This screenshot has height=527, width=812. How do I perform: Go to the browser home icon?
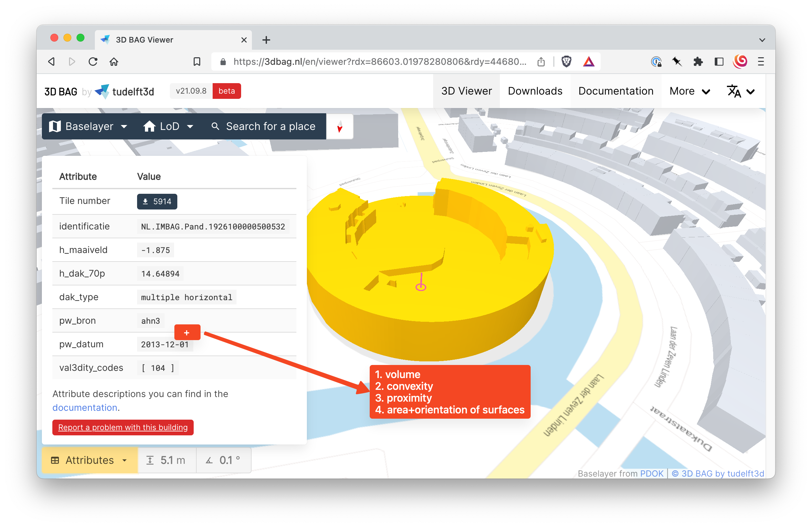114,62
